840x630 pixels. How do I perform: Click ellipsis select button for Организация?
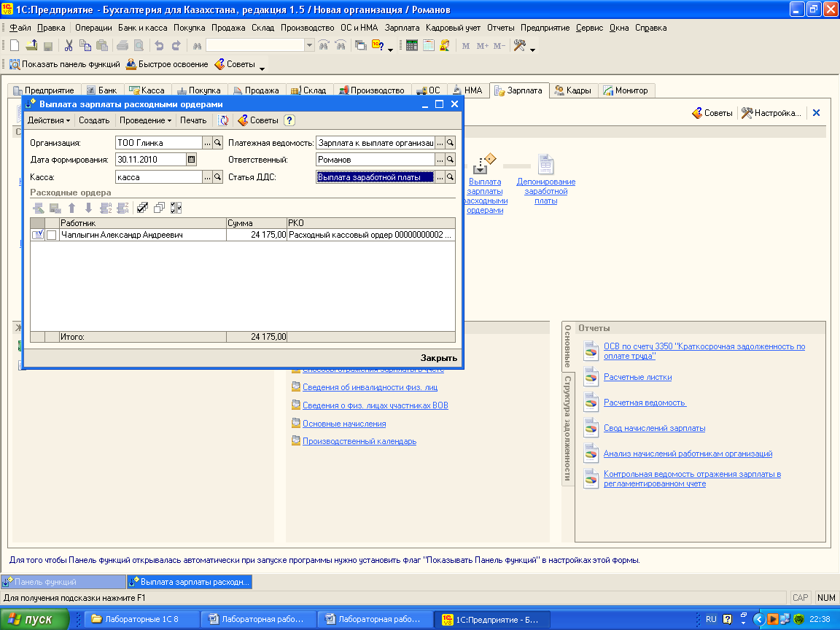pyautogui.click(x=207, y=143)
